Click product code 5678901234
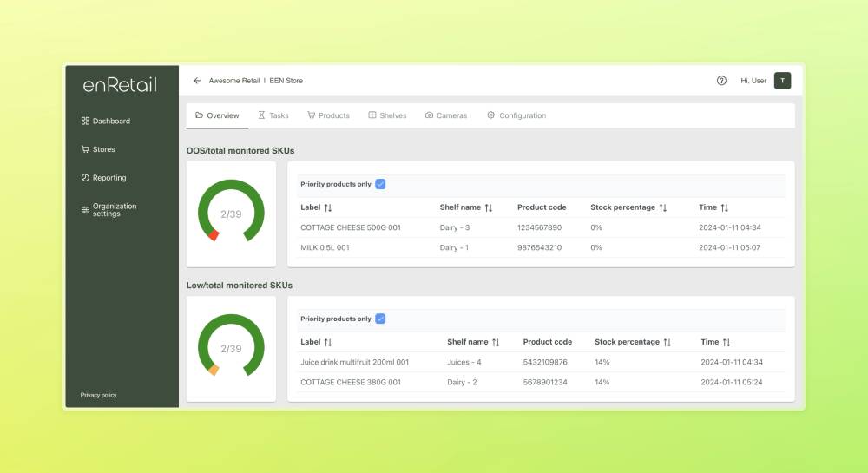 point(545,382)
